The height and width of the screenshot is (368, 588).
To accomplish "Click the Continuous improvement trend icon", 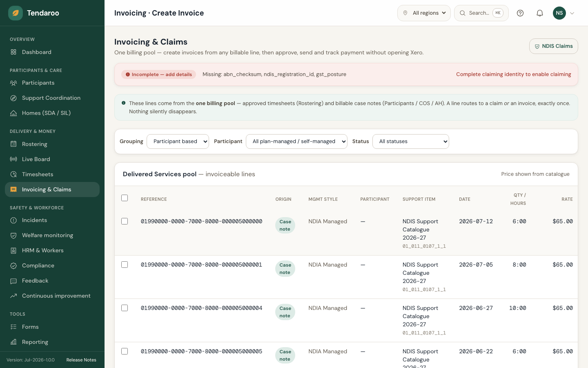I will (x=13, y=296).
